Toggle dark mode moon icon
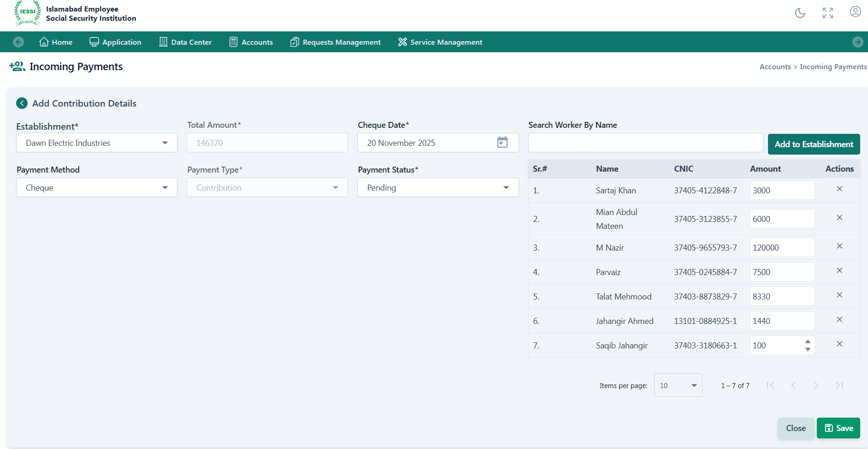 [x=800, y=13]
